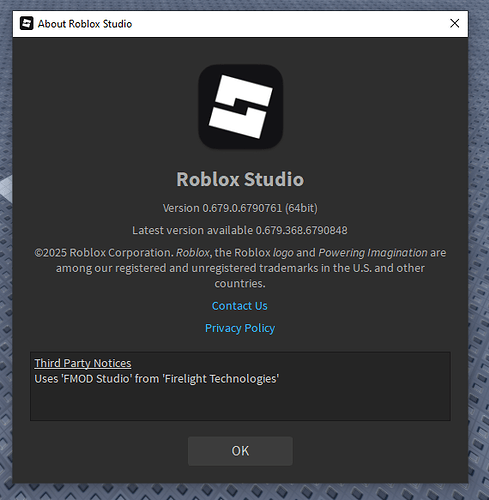The image size is (489, 500).
Task: Click the italic Powering Imagination phrase
Action: click(x=373, y=253)
